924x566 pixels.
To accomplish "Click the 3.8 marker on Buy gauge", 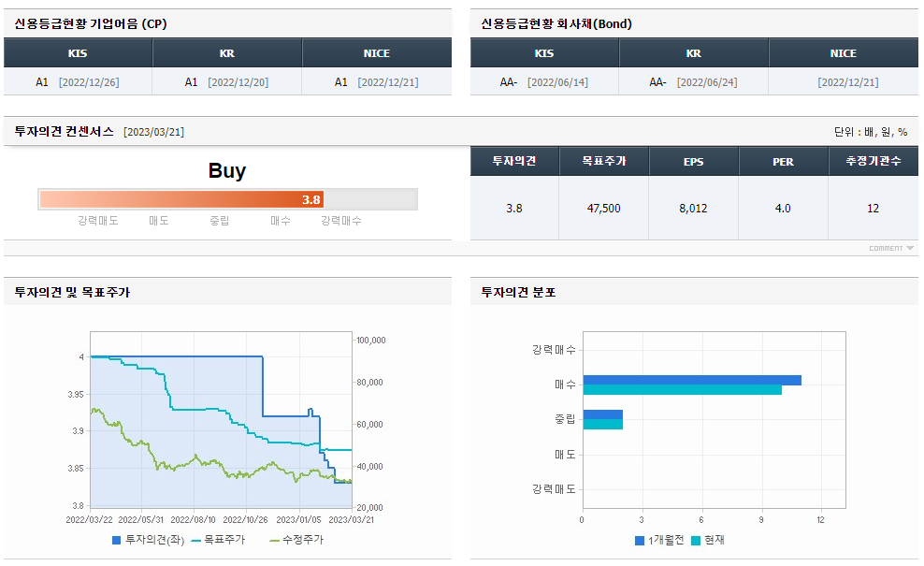I will click(311, 200).
